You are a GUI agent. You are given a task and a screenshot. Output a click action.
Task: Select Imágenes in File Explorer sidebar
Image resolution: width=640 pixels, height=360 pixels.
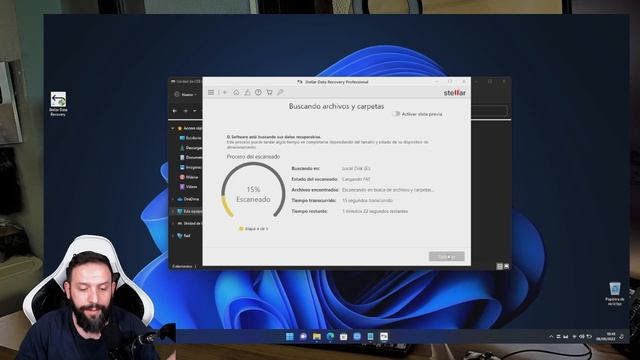click(x=191, y=167)
